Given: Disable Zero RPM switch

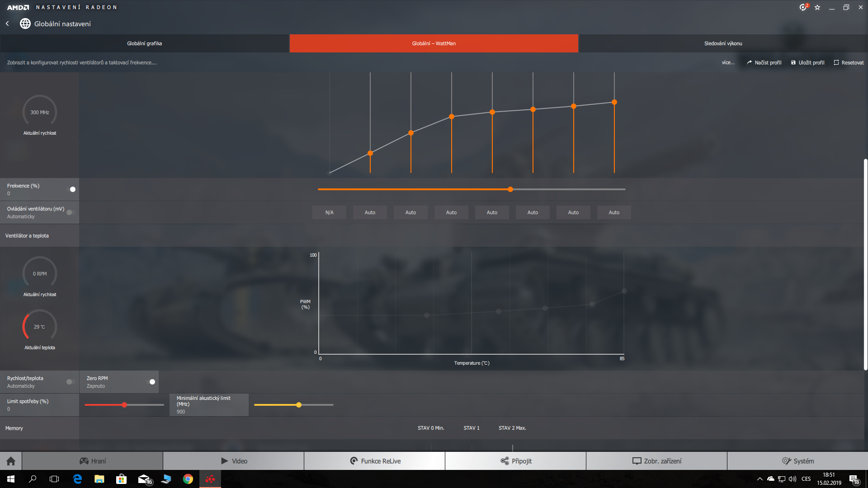Looking at the screenshot, I should pyautogui.click(x=151, y=382).
